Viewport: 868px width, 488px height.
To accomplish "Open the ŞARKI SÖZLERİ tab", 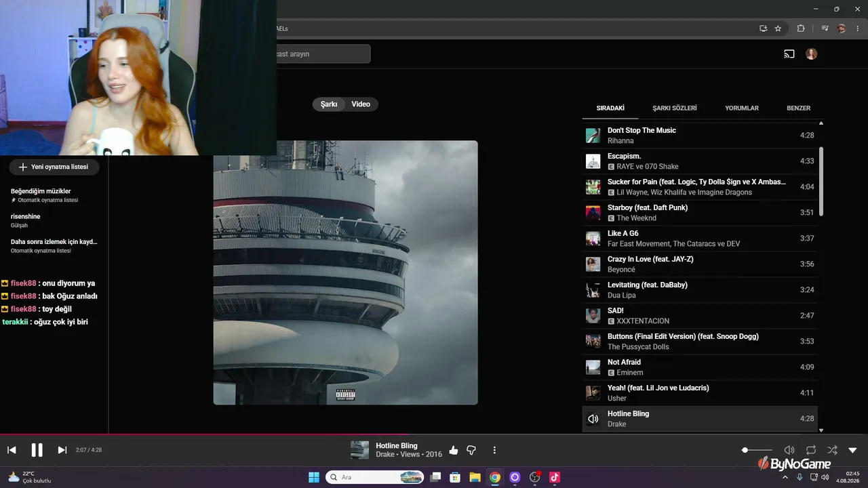I will tap(675, 108).
